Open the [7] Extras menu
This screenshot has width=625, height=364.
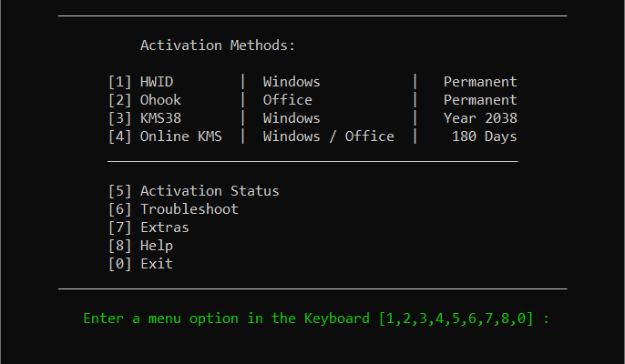point(149,227)
